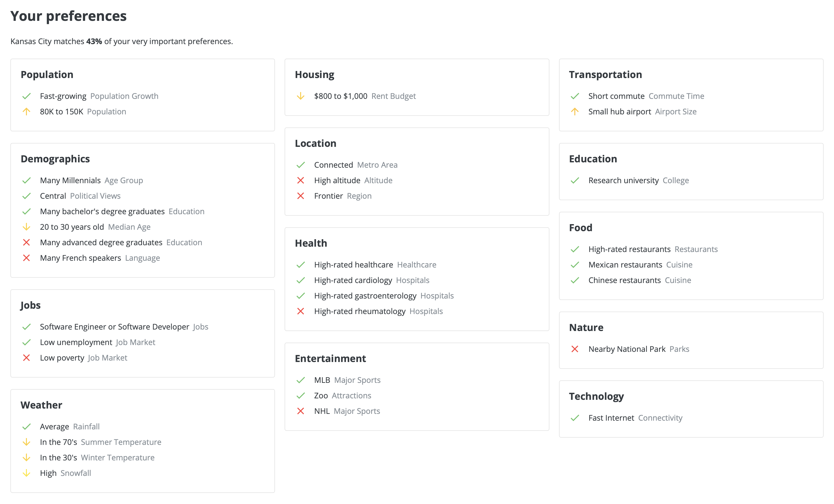834x504 pixels.
Task: Click the green checkmark beside Fast Internet
Action: (575, 418)
